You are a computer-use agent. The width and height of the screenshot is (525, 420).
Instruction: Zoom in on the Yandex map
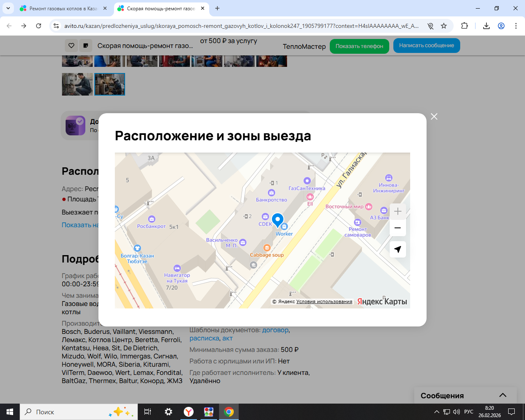coord(397,212)
